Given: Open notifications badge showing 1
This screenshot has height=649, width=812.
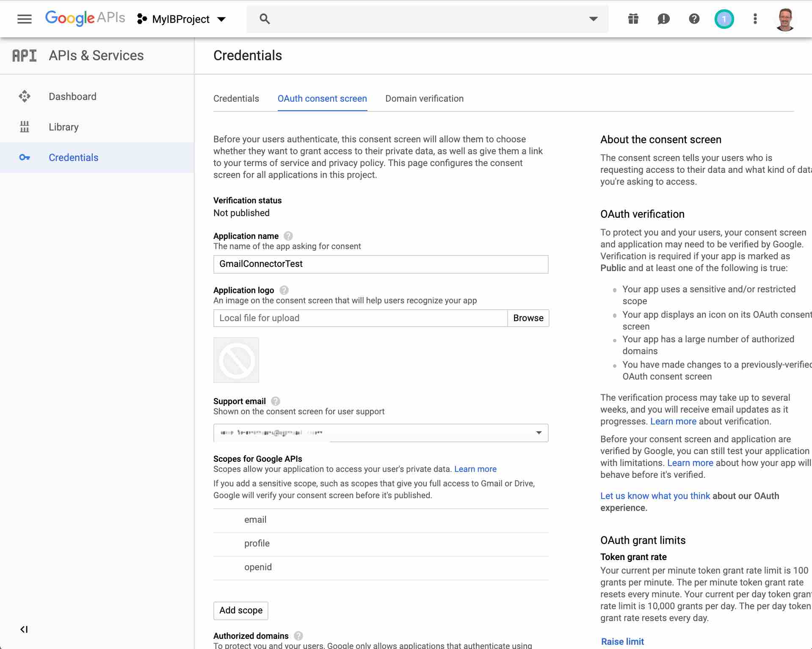Looking at the screenshot, I should click(724, 19).
